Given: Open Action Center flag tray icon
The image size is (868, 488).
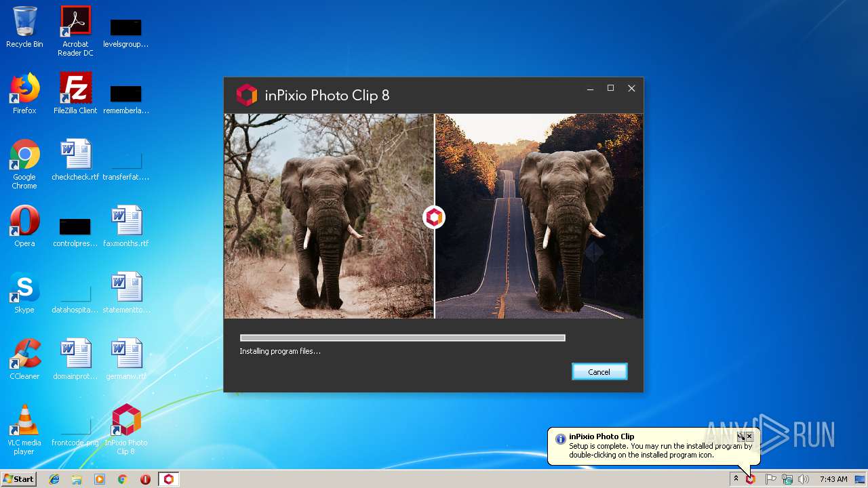Looking at the screenshot, I should 770,479.
